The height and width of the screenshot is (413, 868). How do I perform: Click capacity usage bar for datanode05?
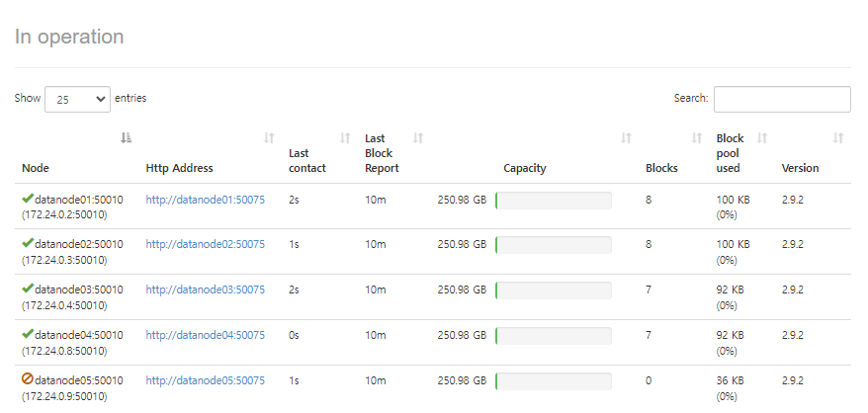pyautogui.click(x=554, y=381)
